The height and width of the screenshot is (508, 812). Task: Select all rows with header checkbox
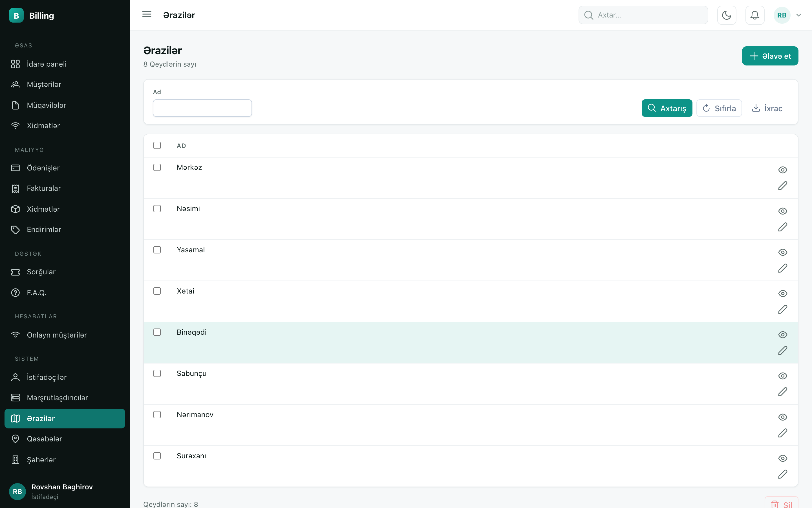point(157,145)
